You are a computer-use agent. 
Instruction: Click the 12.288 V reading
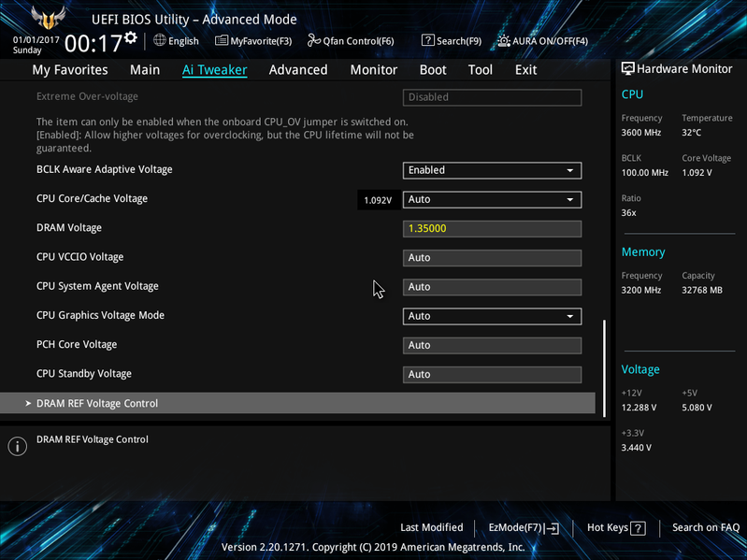click(639, 408)
